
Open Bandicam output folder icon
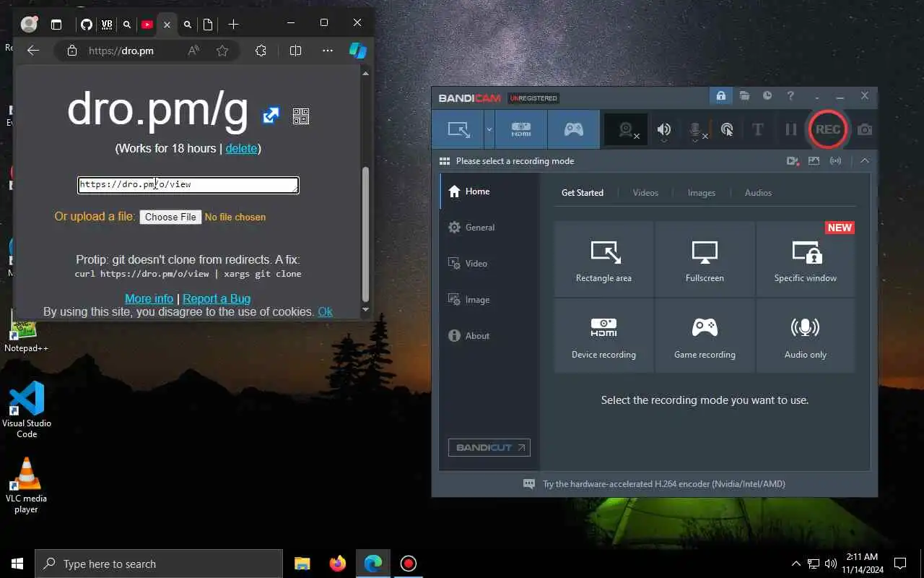(x=744, y=95)
